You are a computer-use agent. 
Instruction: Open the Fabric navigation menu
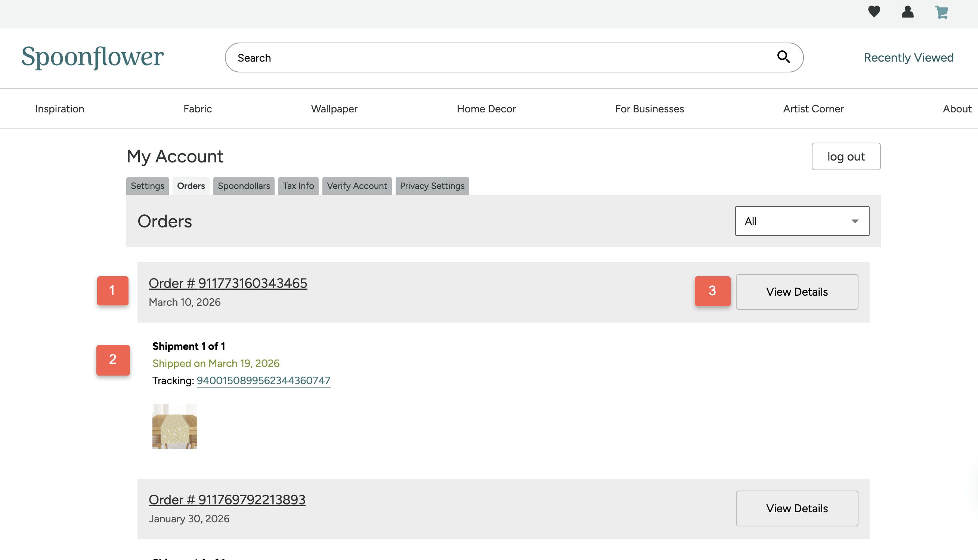(x=197, y=109)
